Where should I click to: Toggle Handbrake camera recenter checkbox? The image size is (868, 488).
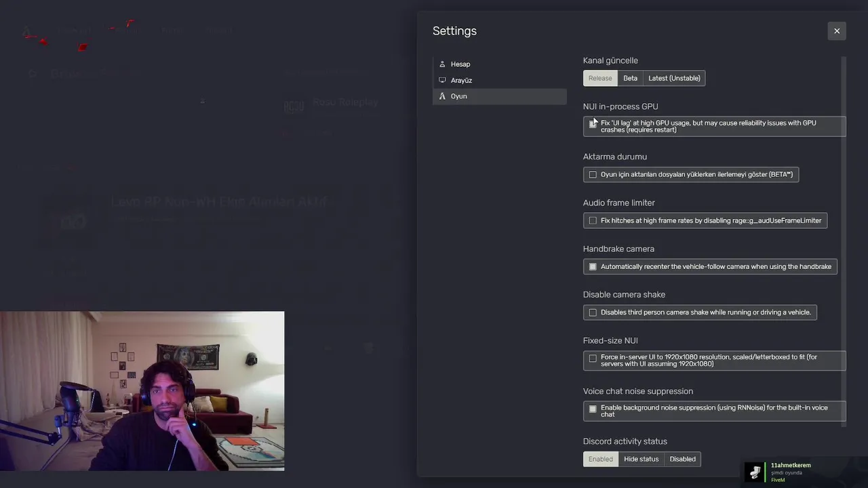(x=593, y=267)
